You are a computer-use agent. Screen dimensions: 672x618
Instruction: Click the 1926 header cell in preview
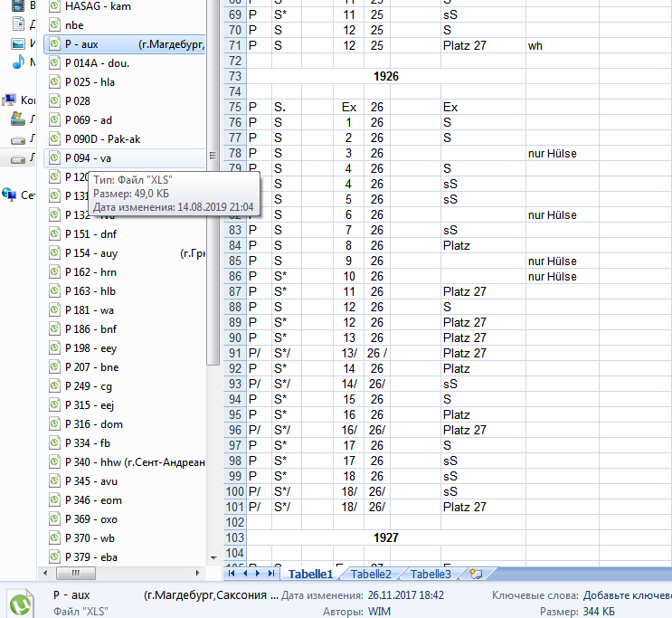click(x=386, y=77)
